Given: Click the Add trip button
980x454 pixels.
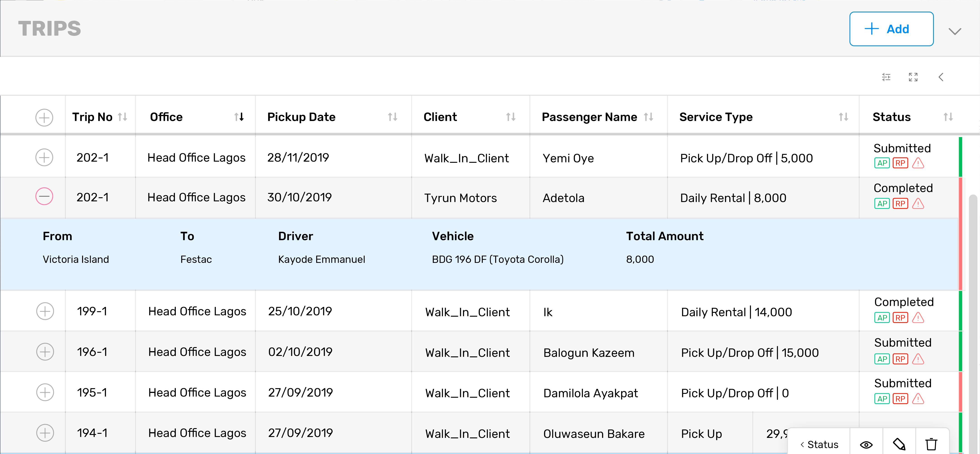Looking at the screenshot, I should [x=891, y=29].
